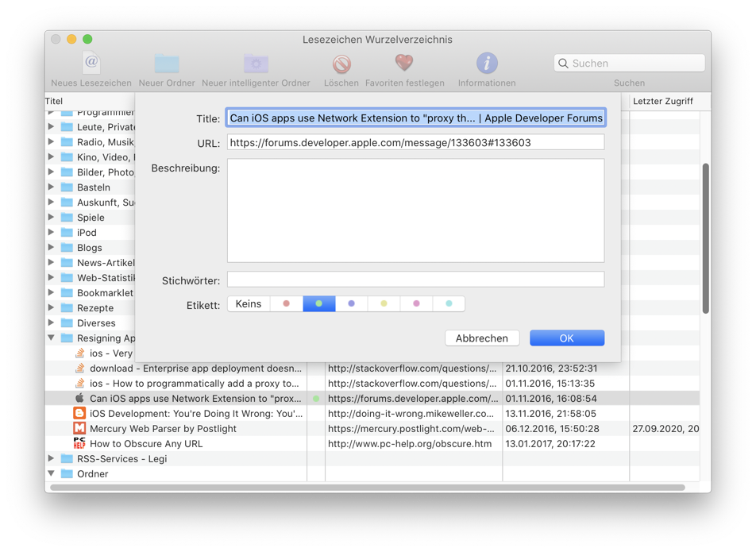Click the vertical scrollbar thumb

click(x=705, y=238)
